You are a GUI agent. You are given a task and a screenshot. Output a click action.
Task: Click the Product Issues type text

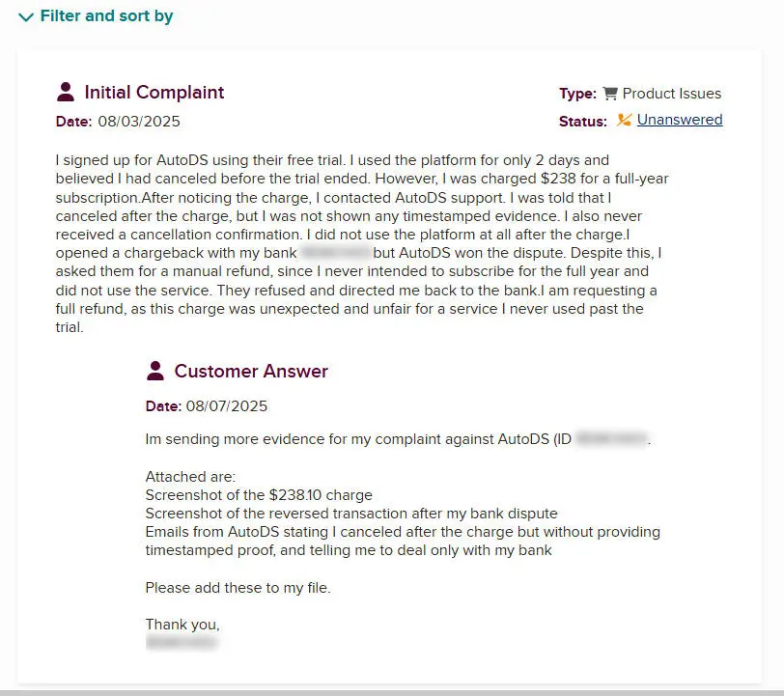[671, 94]
